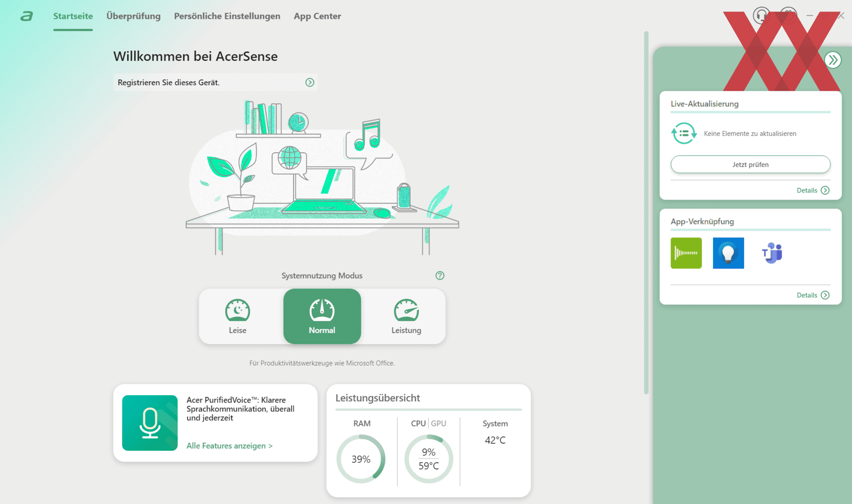Switch to the Überprüfung tab
Image resolution: width=852 pixels, height=504 pixels.
pos(134,16)
